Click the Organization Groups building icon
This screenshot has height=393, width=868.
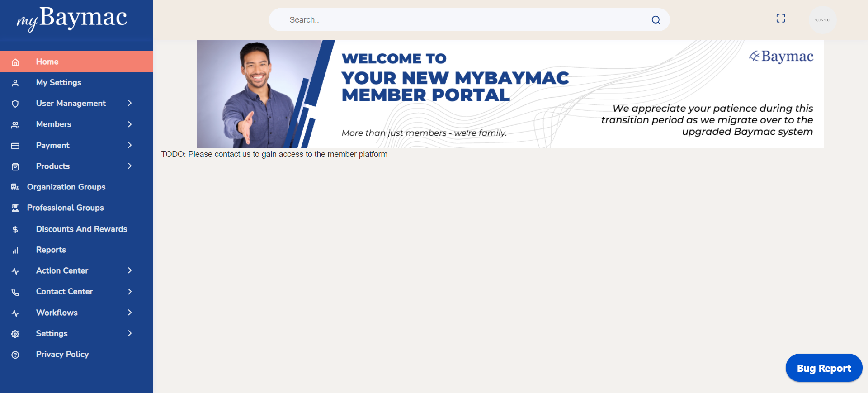pos(15,187)
